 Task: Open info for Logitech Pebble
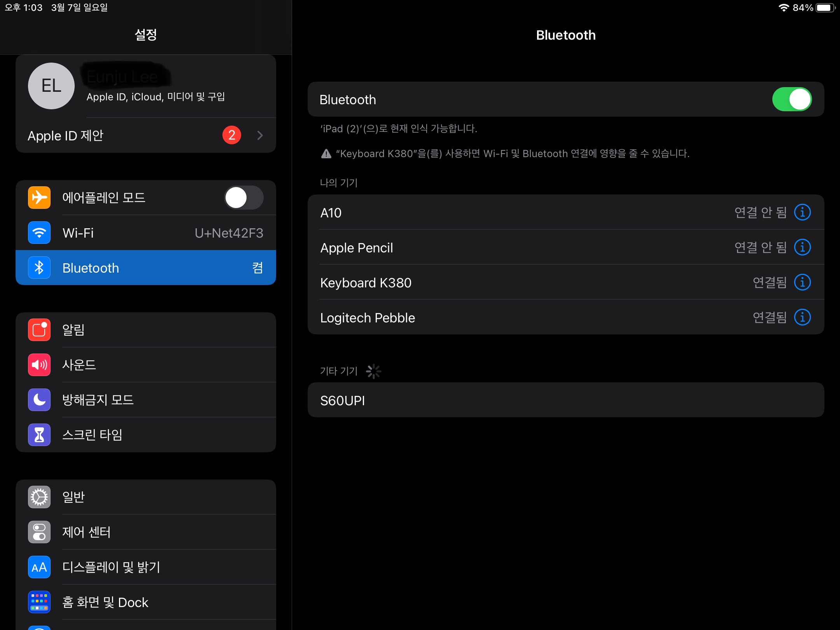click(802, 317)
